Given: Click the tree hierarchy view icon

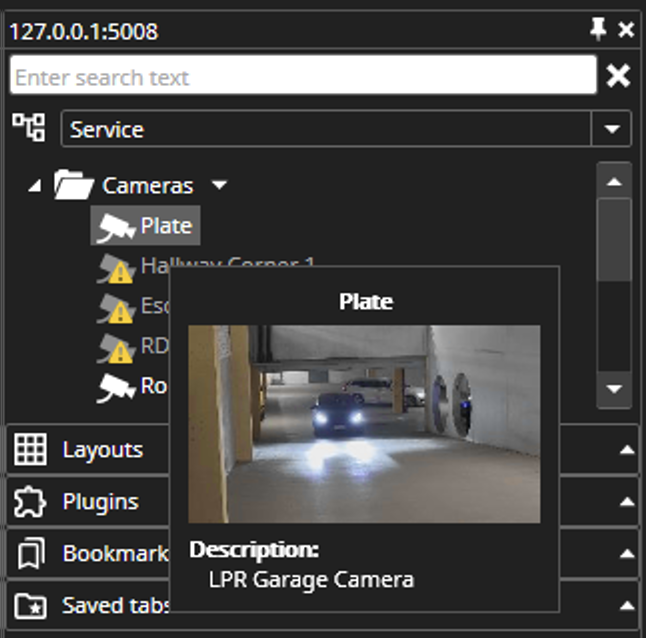Looking at the screenshot, I should 28,128.
